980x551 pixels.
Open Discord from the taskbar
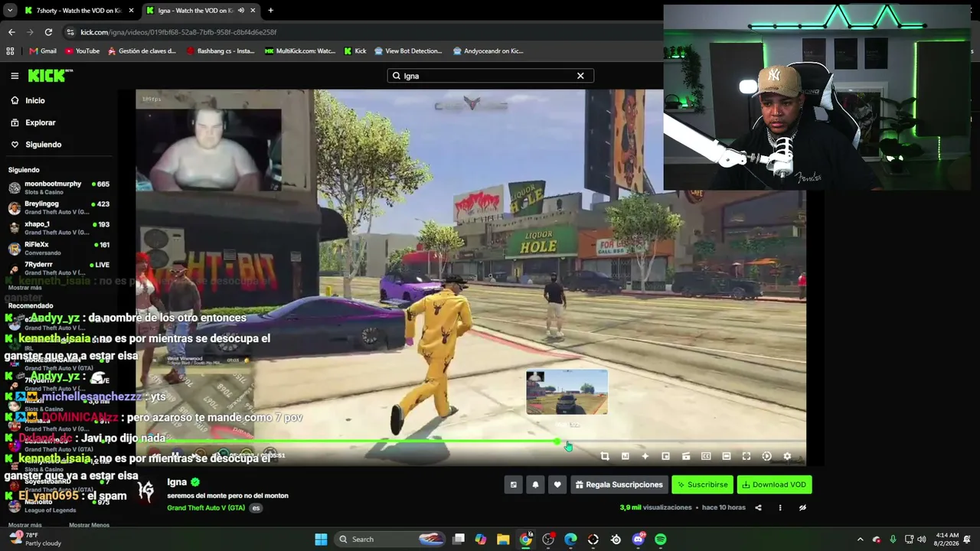click(639, 540)
